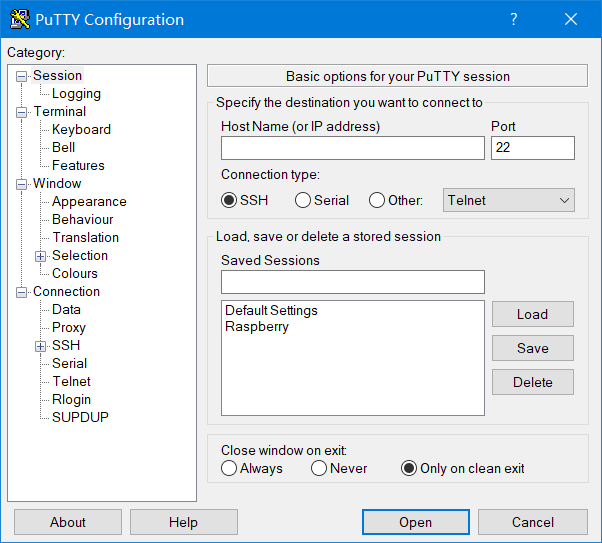Image resolution: width=602 pixels, height=543 pixels.
Task: Select the SSH category label in tree
Action: pos(66,346)
